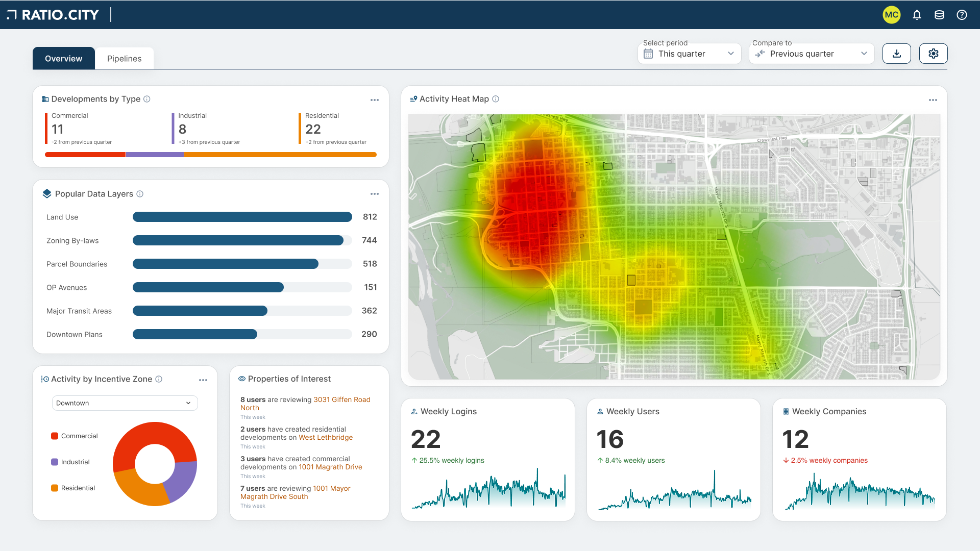Open 3031 Giffen Road North link
980x551 pixels.
click(x=305, y=404)
